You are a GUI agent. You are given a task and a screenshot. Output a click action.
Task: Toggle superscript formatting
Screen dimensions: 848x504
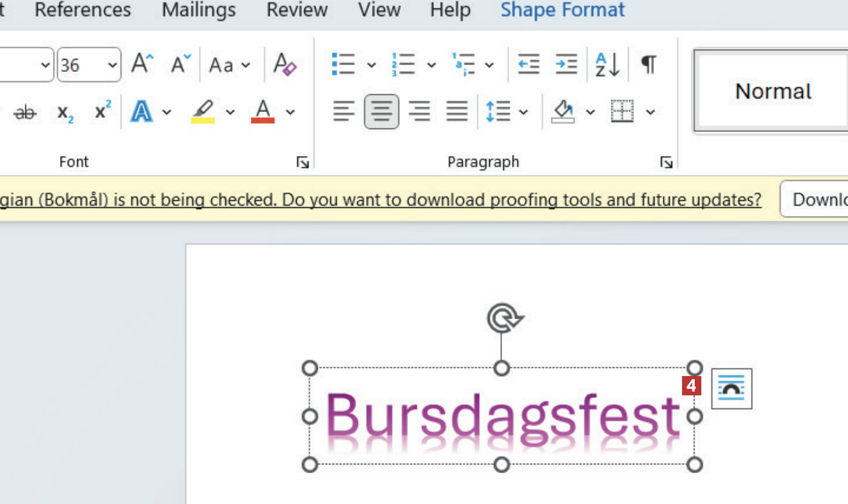103,111
